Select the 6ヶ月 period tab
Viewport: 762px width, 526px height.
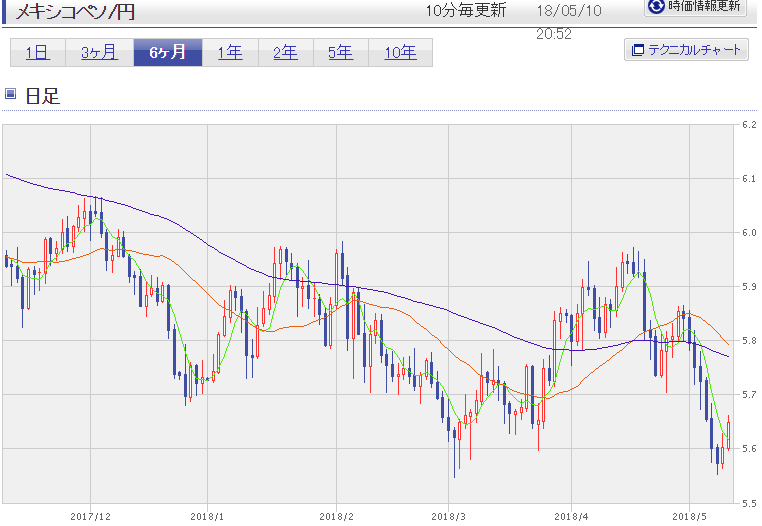[168, 53]
